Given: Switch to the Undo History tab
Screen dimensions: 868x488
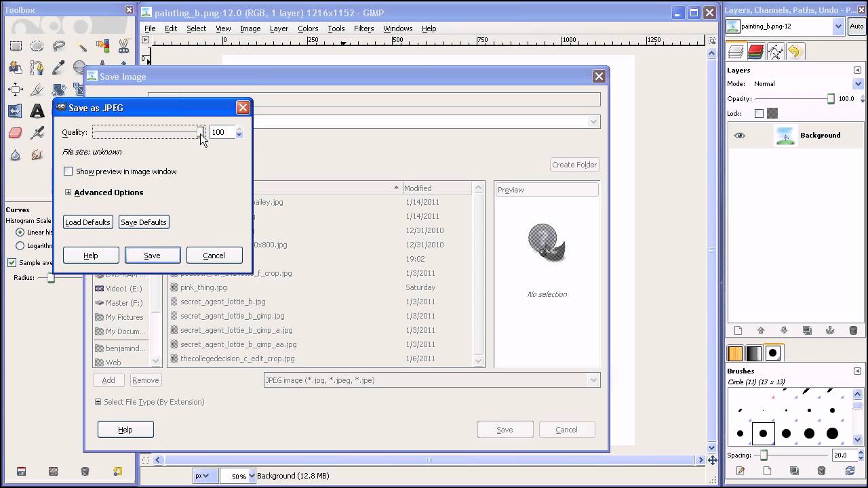Looking at the screenshot, I should click(x=795, y=52).
